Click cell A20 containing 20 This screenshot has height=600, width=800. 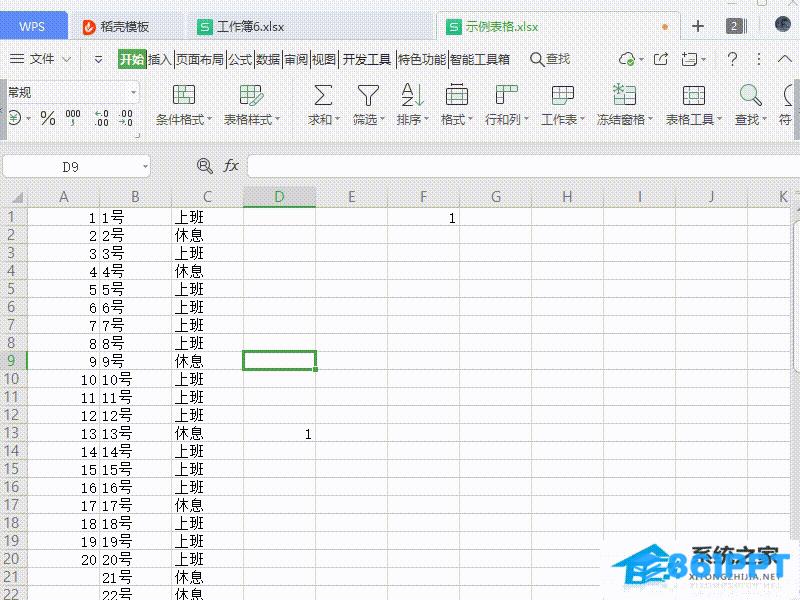coord(63,559)
